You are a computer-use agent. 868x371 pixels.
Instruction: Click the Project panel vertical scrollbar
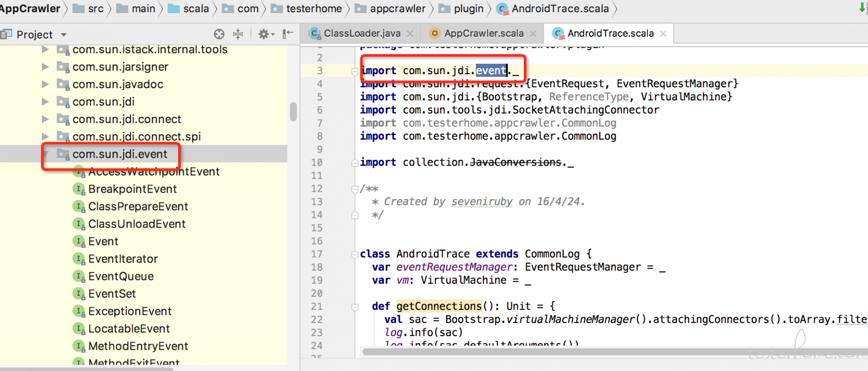click(x=293, y=111)
